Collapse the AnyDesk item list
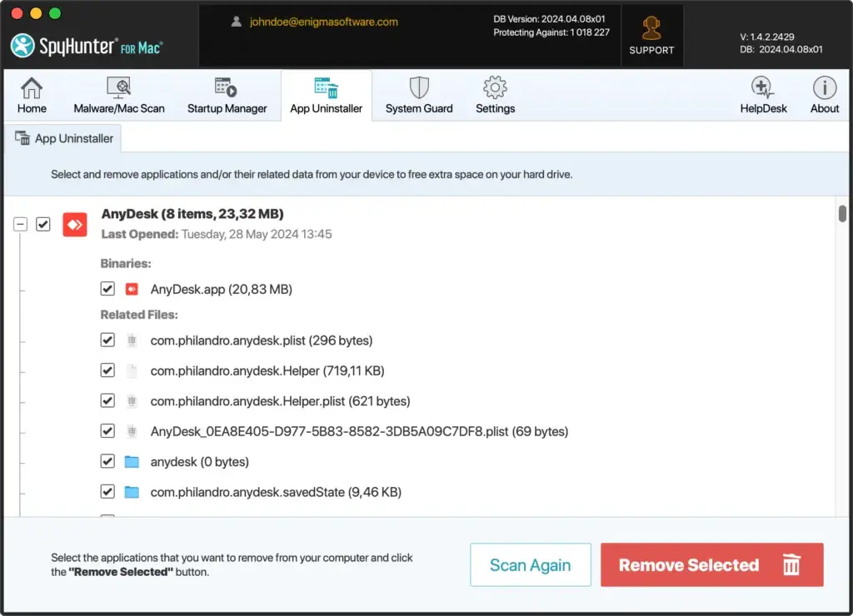Image resolution: width=853 pixels, height=616 pixels. pyautogui.click(x=20, y=224)
